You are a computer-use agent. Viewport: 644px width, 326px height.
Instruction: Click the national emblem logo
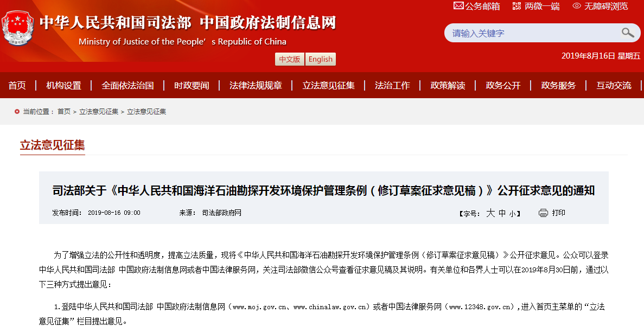[18, 28]
